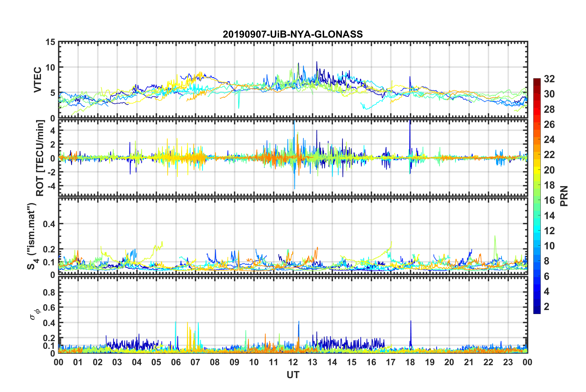Click colorbar tick label 6

(547, 276)
